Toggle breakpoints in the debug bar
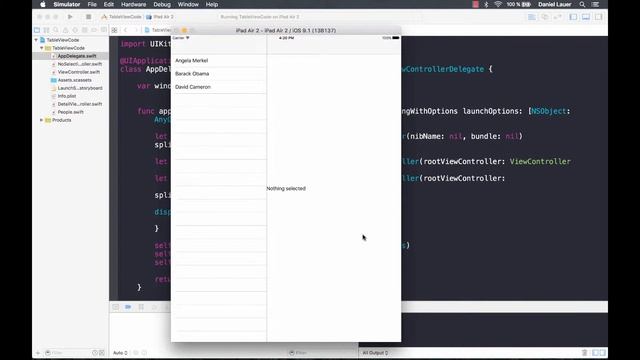640x360 pixels. coord(128,307)
